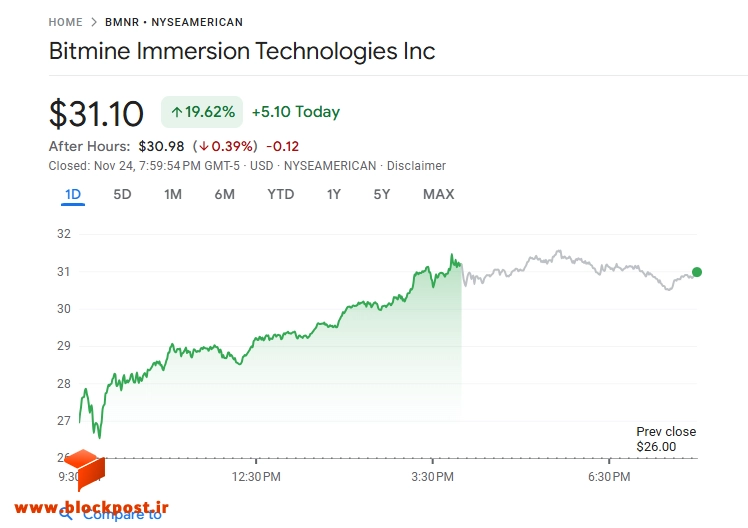The image size is (748, 528).
Task: Switch chart to 1Y range
Action: pyautogui.click(x=333, y=195)
